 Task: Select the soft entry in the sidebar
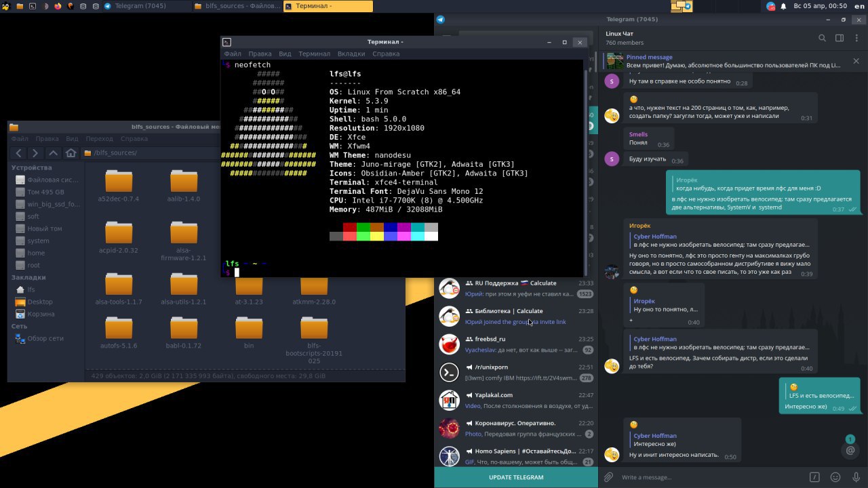click(x=28, y=216)
